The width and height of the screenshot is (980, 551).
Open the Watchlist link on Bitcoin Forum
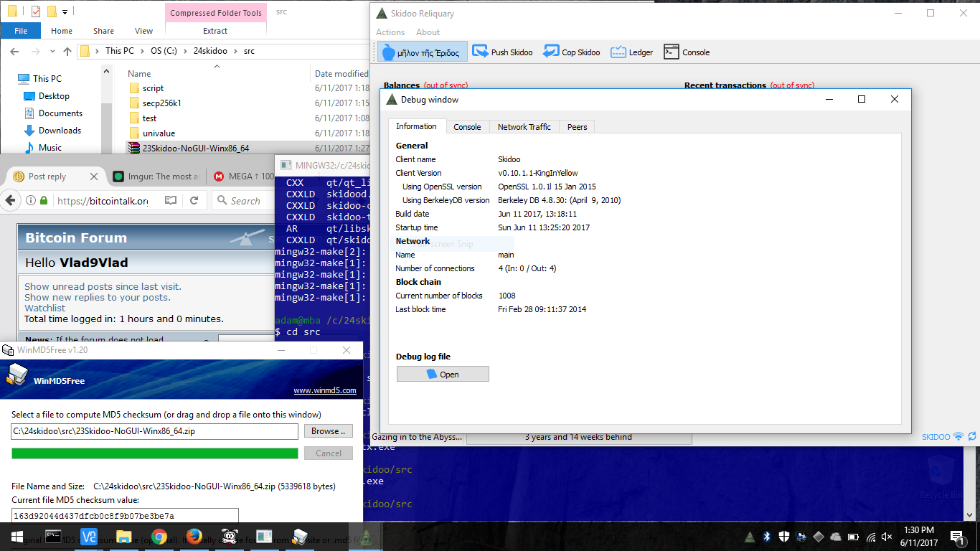tap(44, 308)
